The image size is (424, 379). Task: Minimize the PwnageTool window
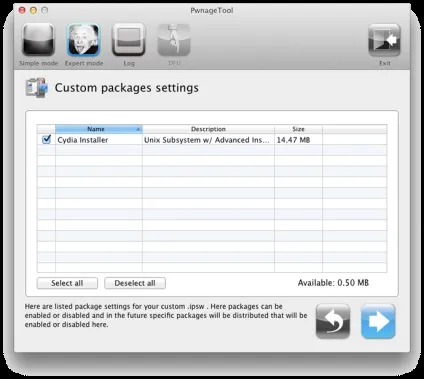click(x=33, y=10)
